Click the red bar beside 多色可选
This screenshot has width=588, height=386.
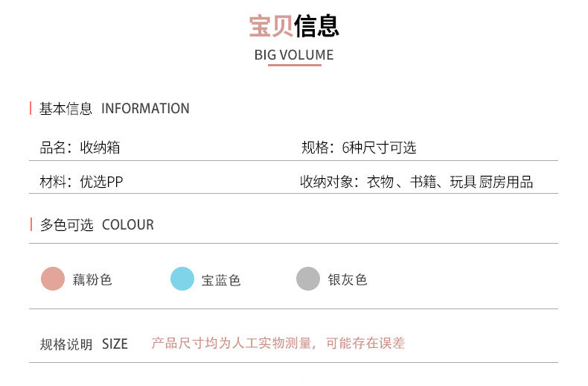[31, 225]
